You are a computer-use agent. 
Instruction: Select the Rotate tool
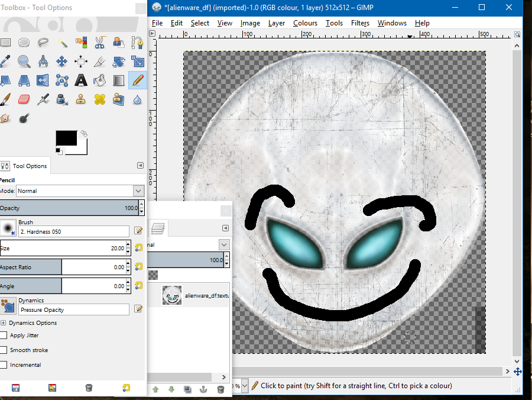[118, 62]
